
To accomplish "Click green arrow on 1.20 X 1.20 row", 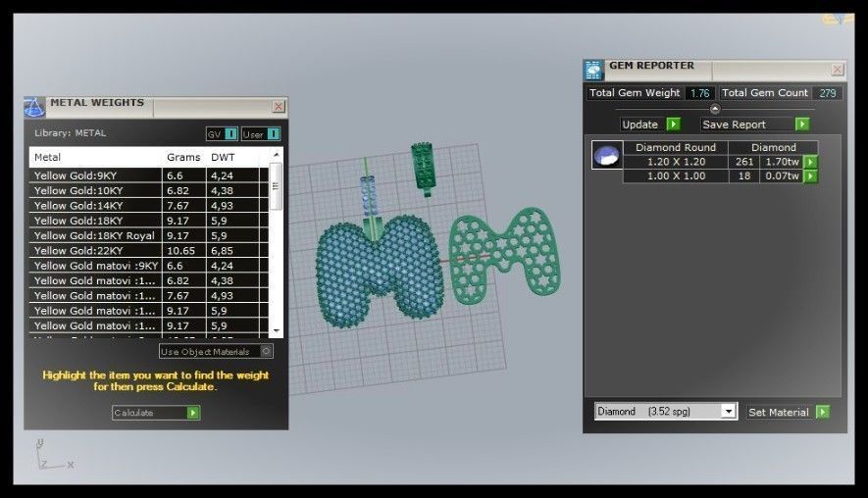I will [810, 162].
